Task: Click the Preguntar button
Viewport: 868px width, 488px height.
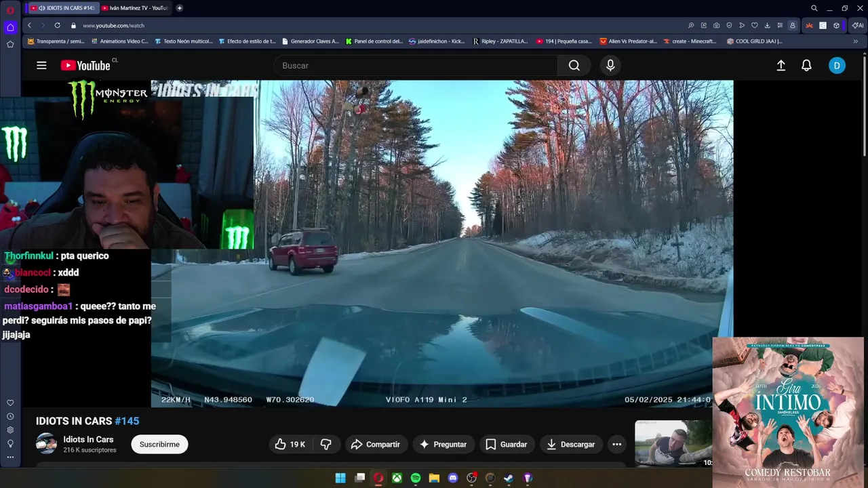Action: (443, 445)
